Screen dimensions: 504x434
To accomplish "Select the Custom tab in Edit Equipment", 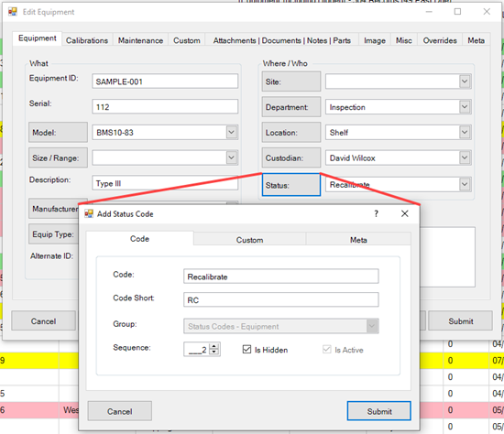I will [x=187, y=40].
